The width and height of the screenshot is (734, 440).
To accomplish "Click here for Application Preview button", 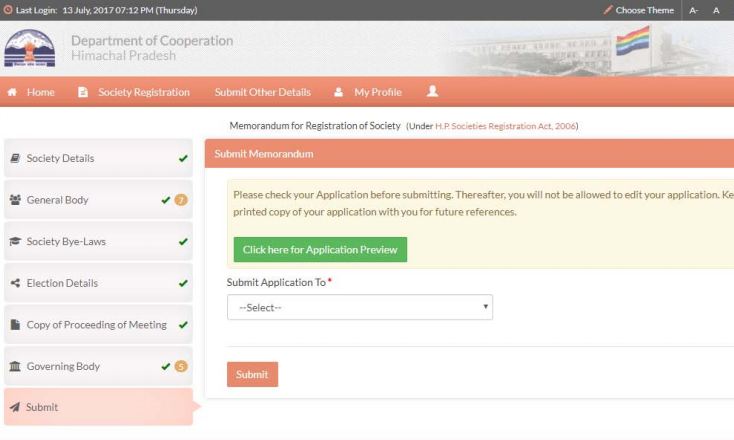I will point(320,249).
